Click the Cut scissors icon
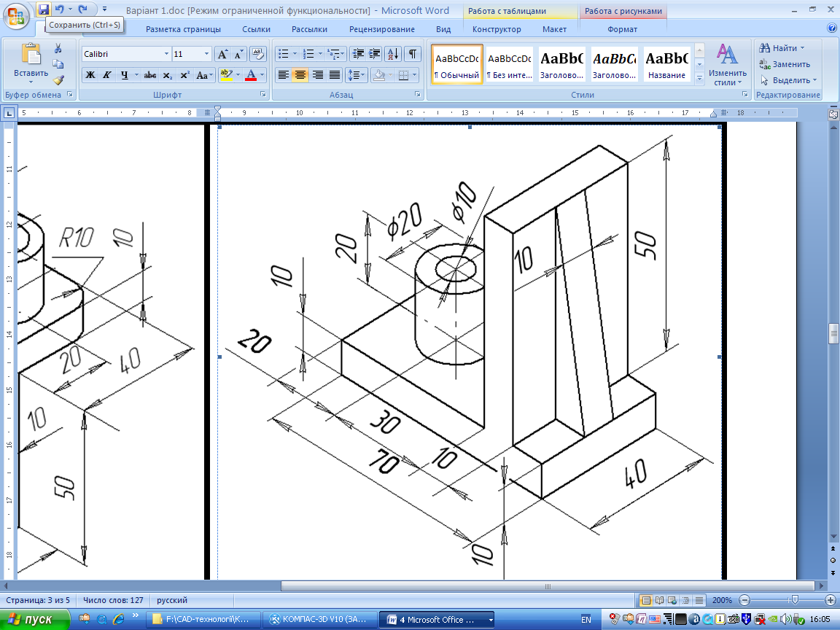Image resolution: width=840 pixels, height=630 pixels. point(58,48)
